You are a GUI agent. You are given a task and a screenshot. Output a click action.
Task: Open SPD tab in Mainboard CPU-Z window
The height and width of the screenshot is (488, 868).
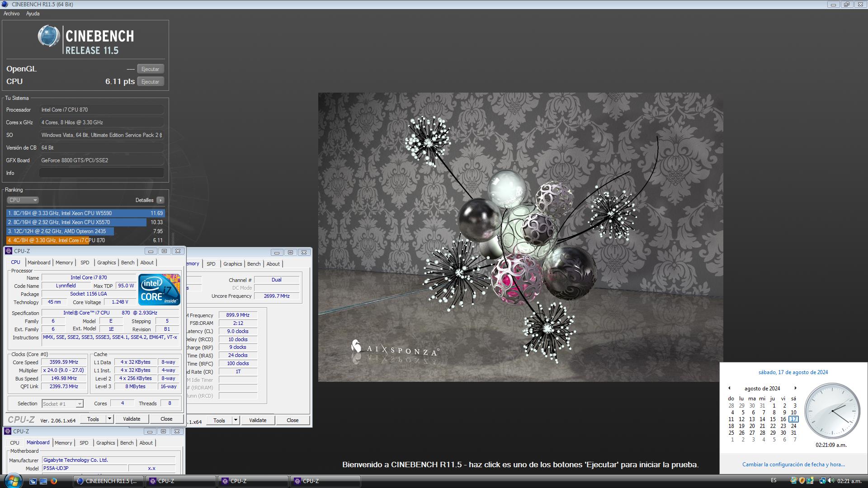click(x=84, y=443)
